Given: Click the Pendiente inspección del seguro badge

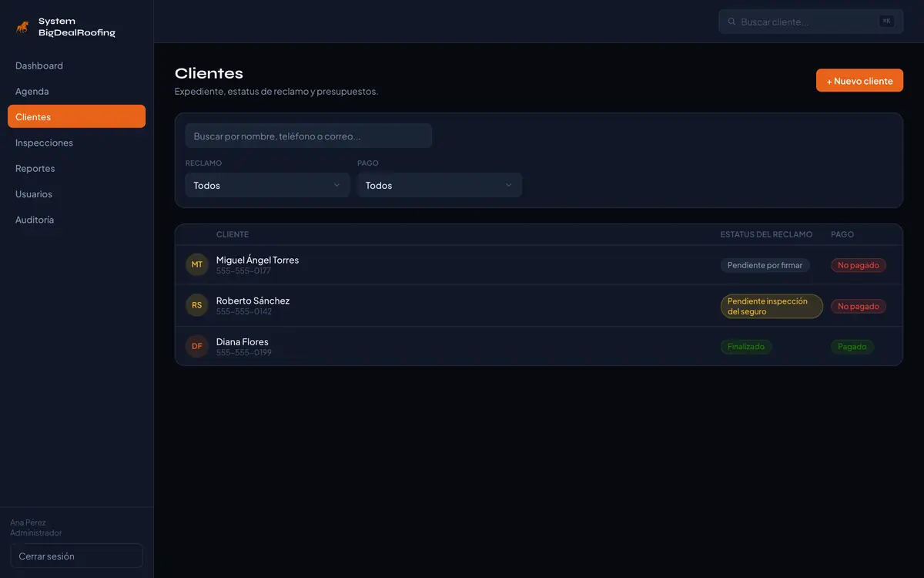Looking at the screenshot, I should (772, 306).
